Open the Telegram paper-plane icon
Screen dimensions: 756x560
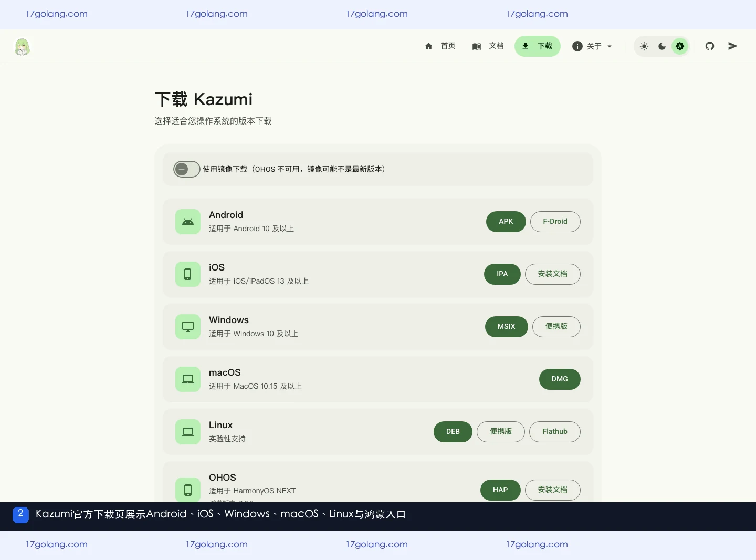coord(733,46)
